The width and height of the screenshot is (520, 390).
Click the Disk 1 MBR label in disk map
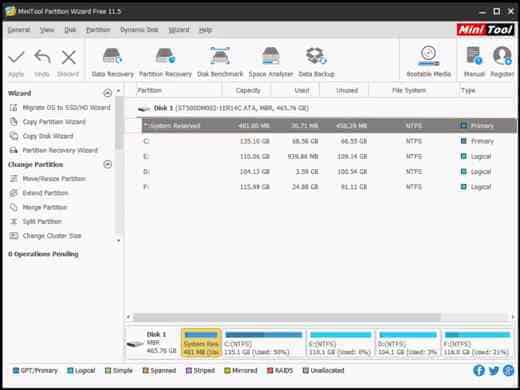[x=153, y=343]
